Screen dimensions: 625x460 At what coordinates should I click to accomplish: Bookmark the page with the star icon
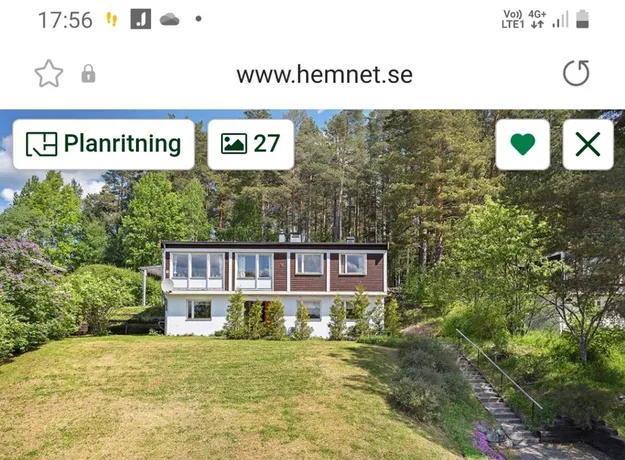(x=49, y=74)
